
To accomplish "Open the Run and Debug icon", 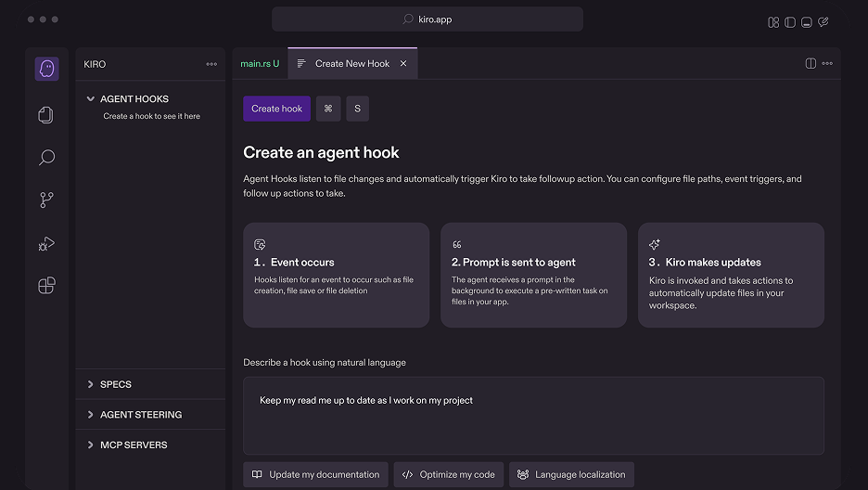I will tap(46, 244).
